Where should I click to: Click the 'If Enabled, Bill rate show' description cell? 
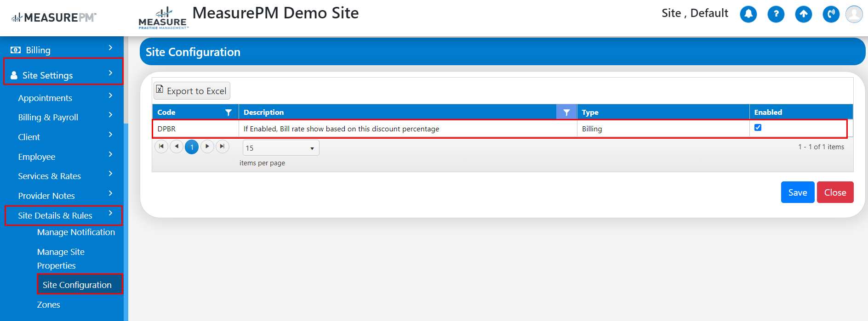408,129
